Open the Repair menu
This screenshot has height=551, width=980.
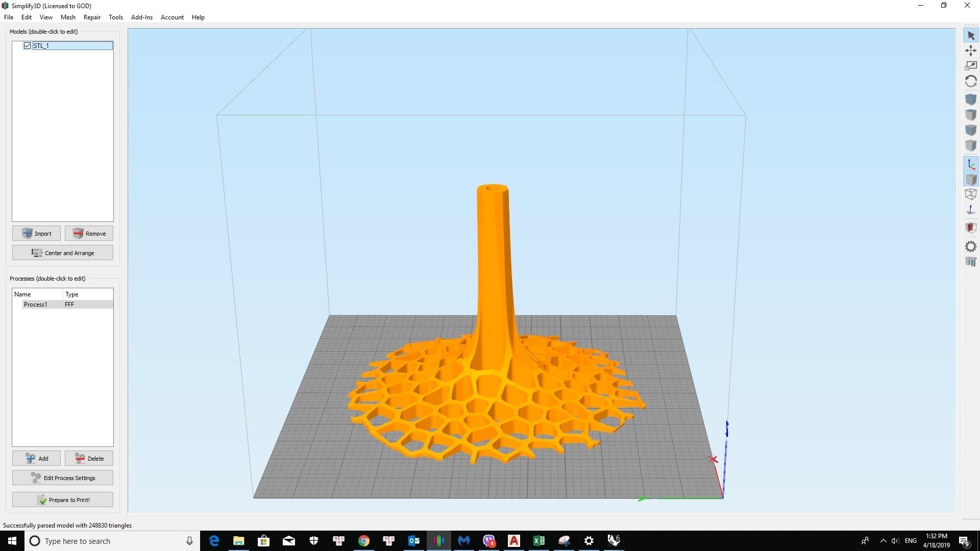pos(92,17)
